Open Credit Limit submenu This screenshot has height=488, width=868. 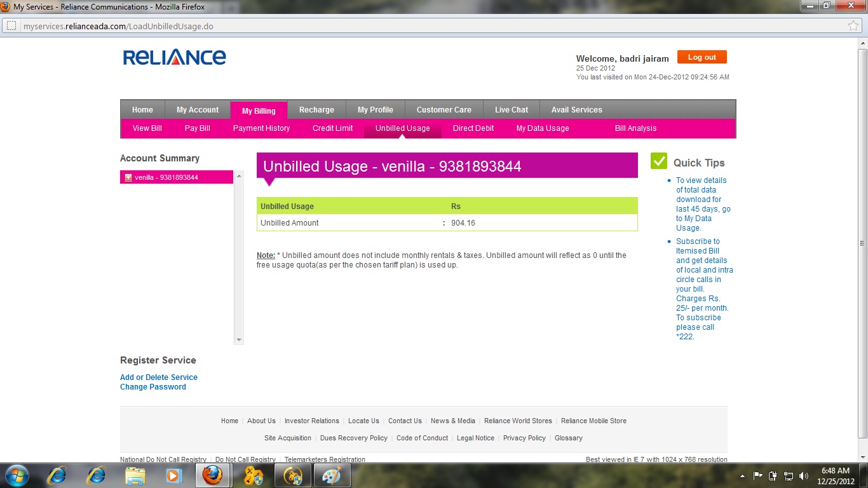click(x=332, y=128)
